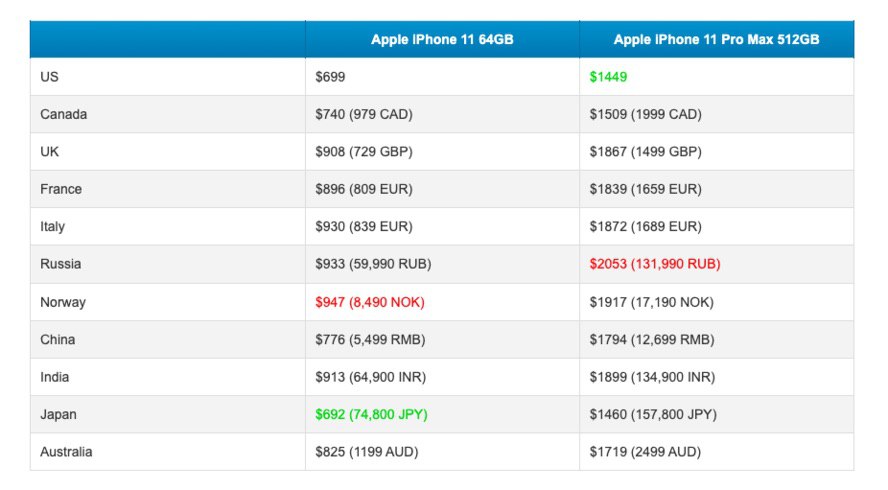Select the US row label
Image resolution: width=888 pixels, height=490 pixels.
(x=50, y=76)
